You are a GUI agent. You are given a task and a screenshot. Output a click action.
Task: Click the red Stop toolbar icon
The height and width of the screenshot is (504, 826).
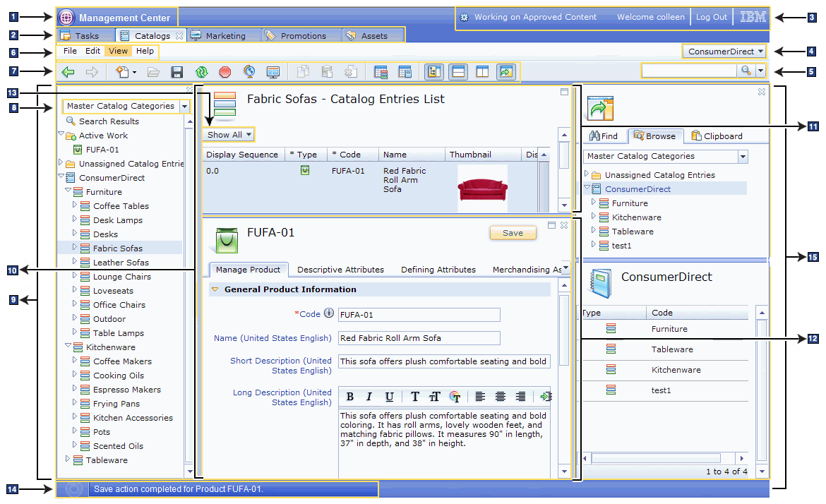(225, 71)
